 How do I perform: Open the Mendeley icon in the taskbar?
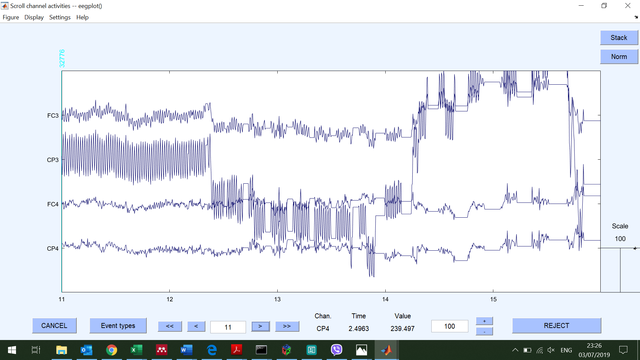coord(162,350)
